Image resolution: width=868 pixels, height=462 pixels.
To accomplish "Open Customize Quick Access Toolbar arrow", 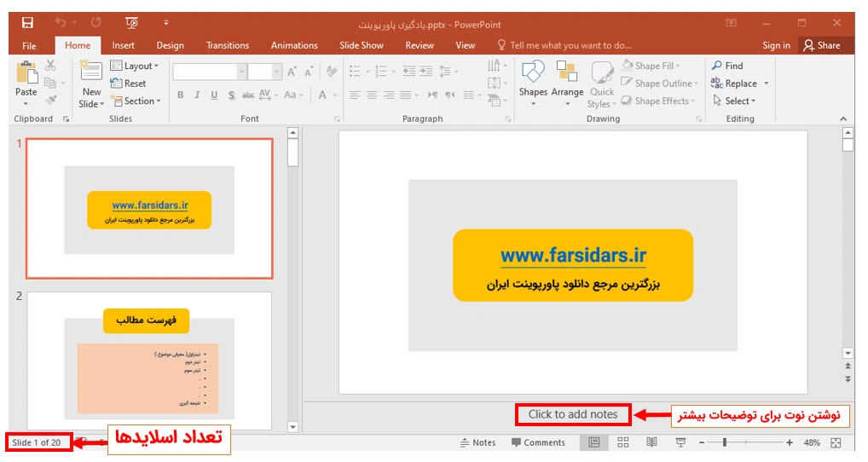I will (x=165, y=23).
